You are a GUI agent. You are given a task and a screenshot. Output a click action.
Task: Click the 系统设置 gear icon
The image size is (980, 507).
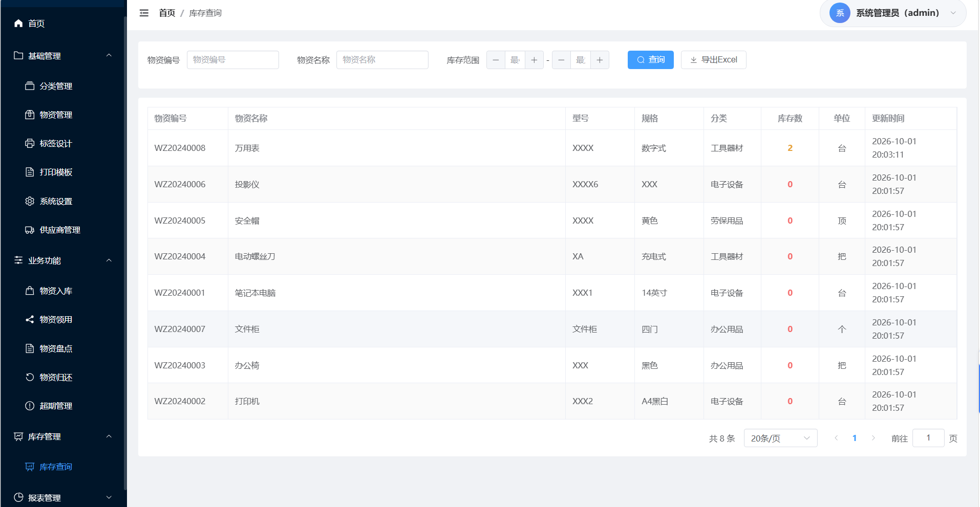coord(30,201)
